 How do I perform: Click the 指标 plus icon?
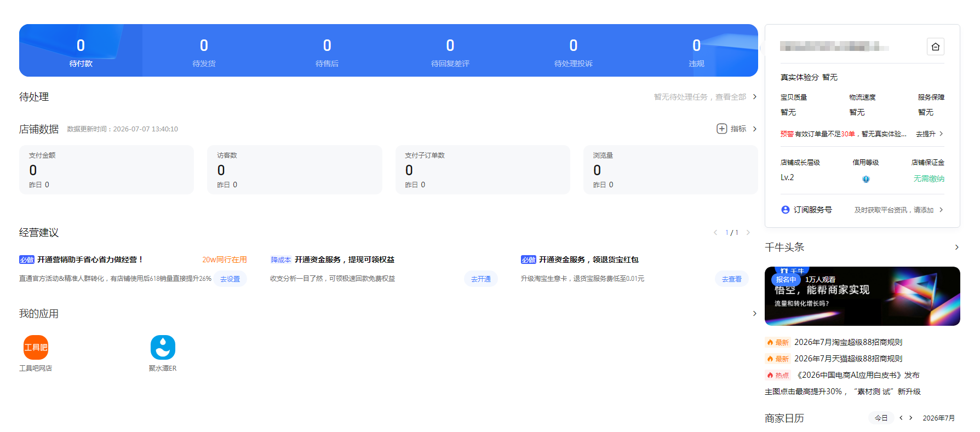click(721, 129)
